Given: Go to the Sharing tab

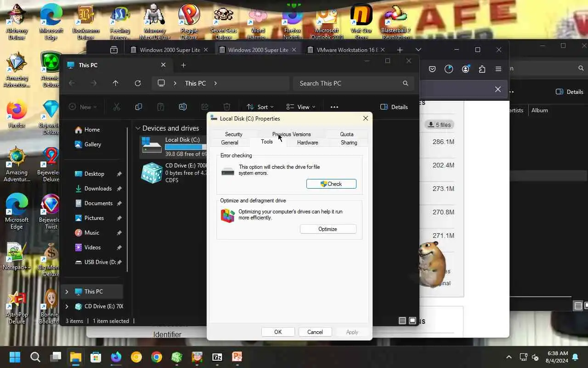Looking at the screenshot, I should point(349,143).
